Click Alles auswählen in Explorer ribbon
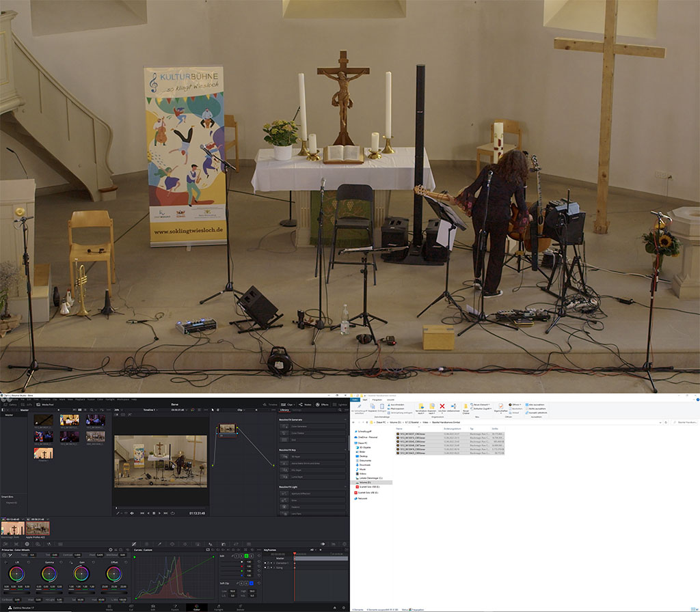 537,404
